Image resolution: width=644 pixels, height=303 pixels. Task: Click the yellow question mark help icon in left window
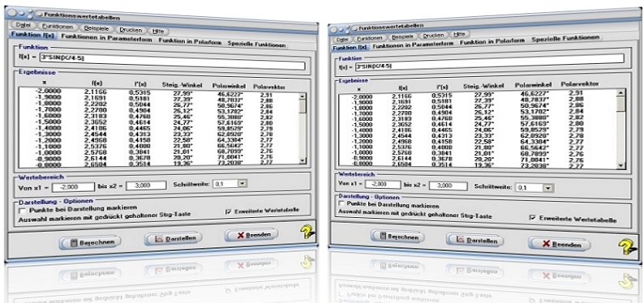click(x=307, y=233)
